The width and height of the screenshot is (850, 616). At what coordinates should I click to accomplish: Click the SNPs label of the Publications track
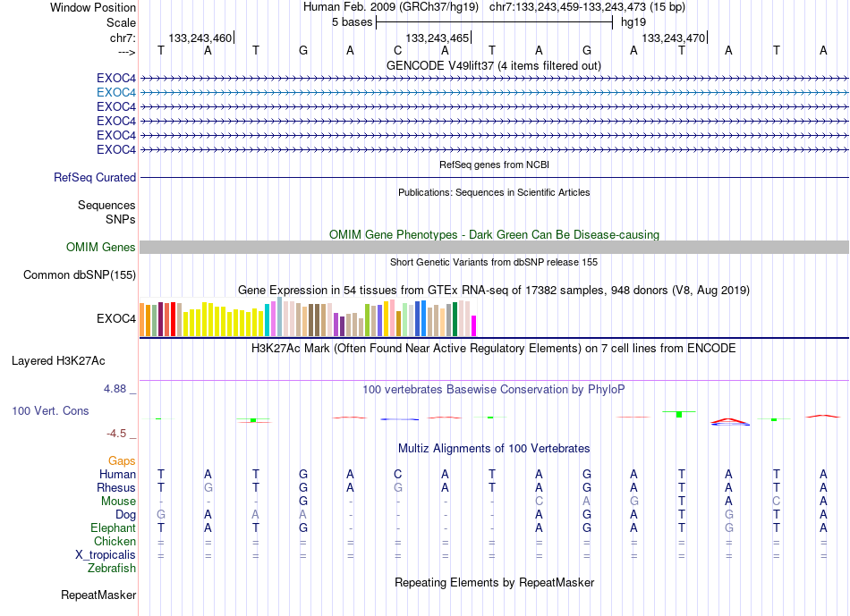(x=121, y=219)
